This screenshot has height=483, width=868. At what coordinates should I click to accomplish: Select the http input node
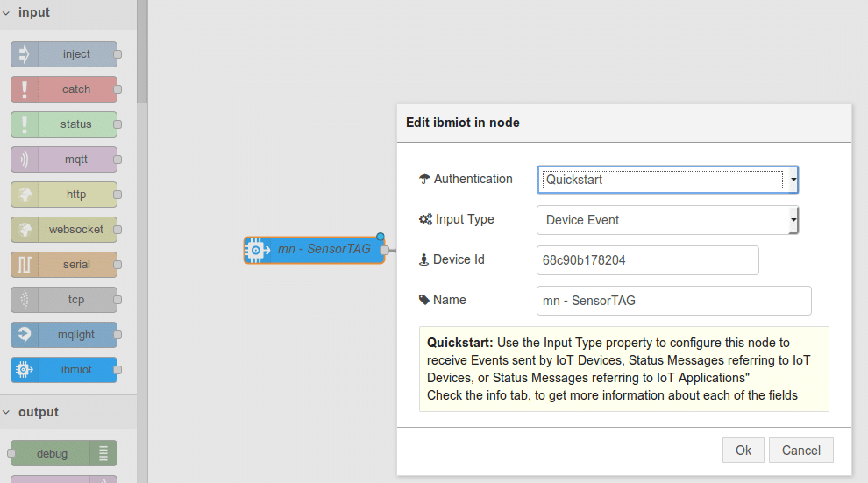coord(64,195)
